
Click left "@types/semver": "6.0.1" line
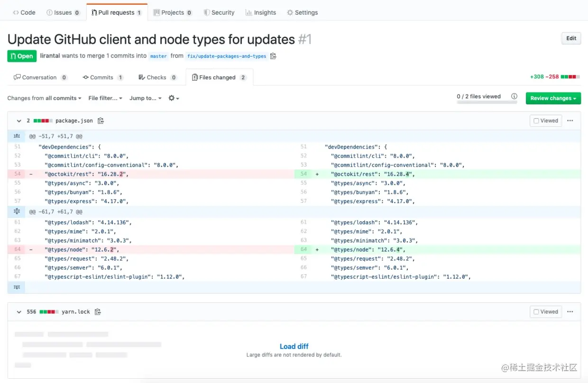83,268
